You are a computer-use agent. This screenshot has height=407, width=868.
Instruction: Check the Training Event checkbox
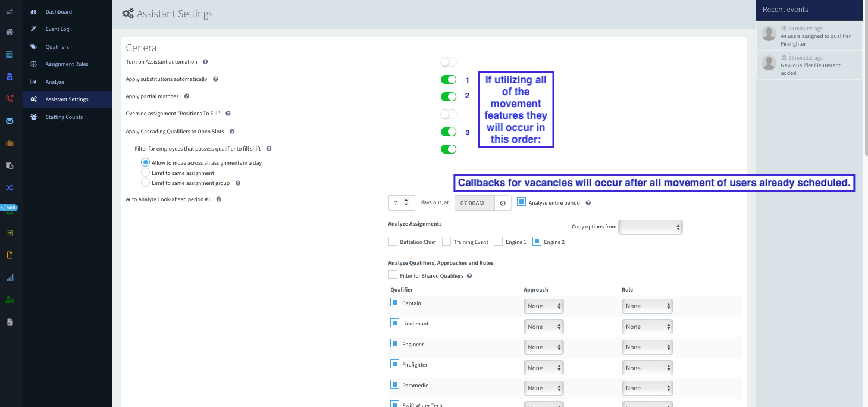pyautogui.click(x=446, y=242)
